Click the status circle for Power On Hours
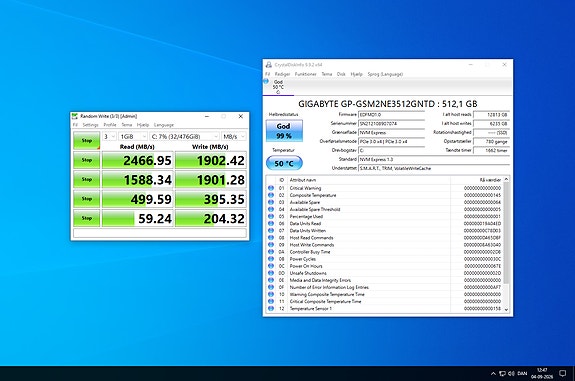The image size is (575, 381). (271, 266)
